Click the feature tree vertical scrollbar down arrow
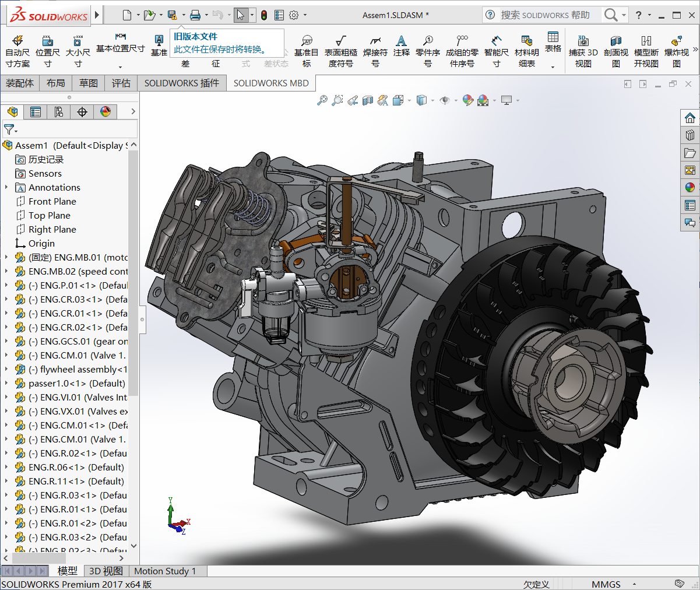This screenshot has width=700, height=590. 133,546
